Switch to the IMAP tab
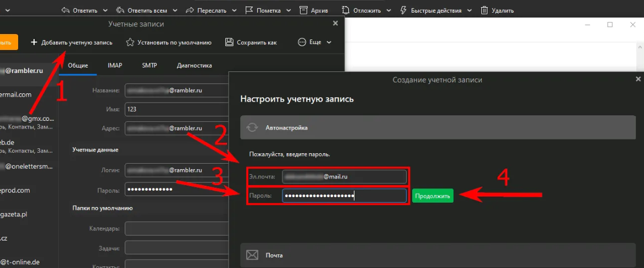644x268 pixels. [115, 65]
